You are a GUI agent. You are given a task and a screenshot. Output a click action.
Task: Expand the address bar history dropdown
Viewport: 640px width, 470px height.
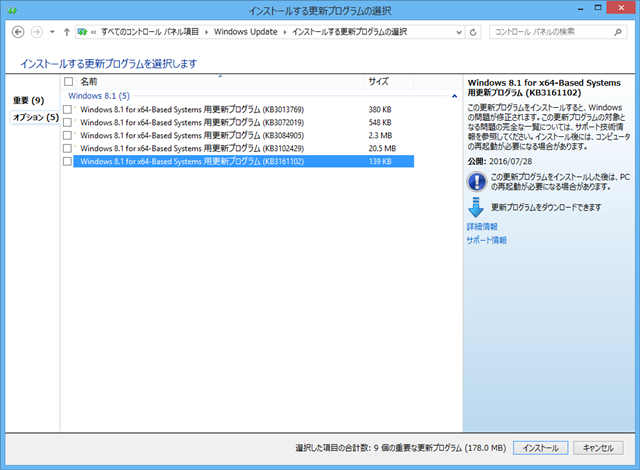click(x=459, y=32)
